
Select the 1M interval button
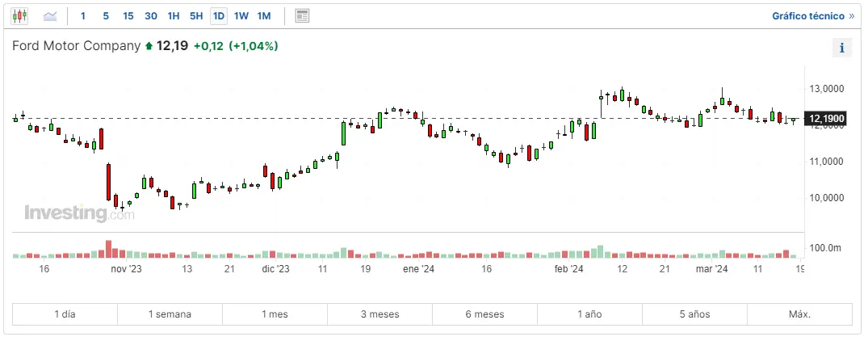264,15
